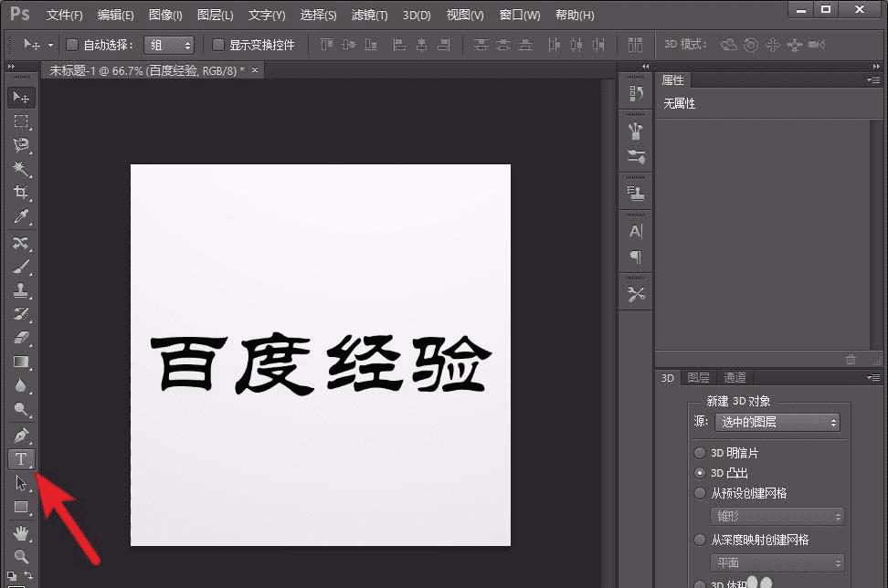Click the auto-align layers icon
Screen dimensions: 888x588
[x=636, y=44]
